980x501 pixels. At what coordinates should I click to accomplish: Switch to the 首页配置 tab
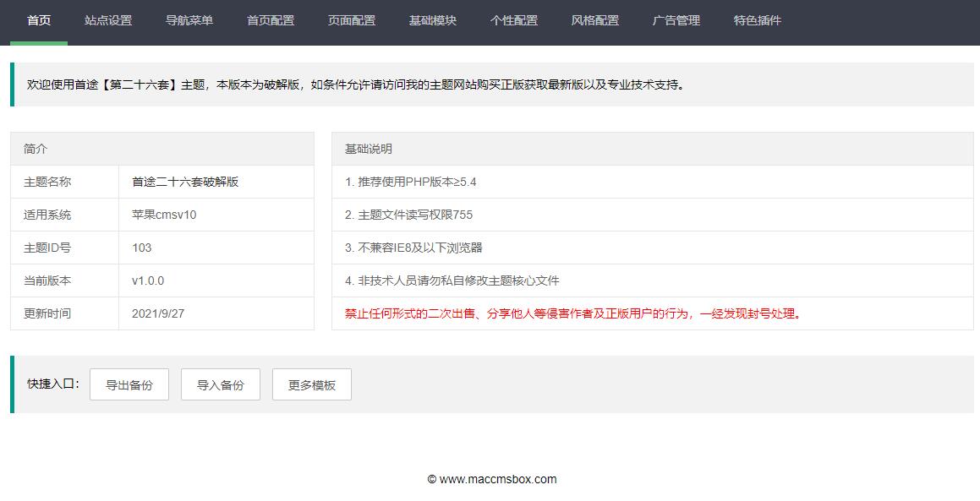point(270,22)
